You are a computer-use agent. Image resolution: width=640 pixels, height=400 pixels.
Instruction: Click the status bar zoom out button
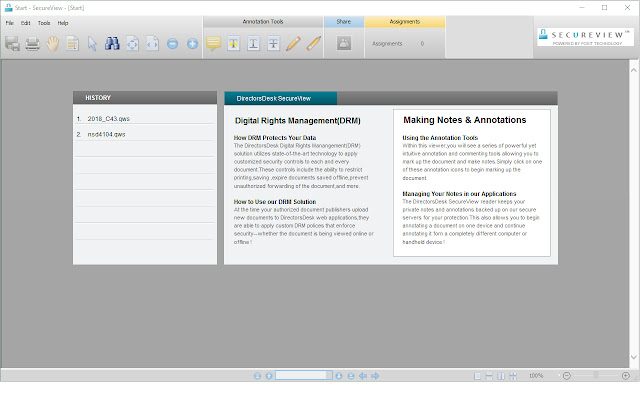click(567, 376)
